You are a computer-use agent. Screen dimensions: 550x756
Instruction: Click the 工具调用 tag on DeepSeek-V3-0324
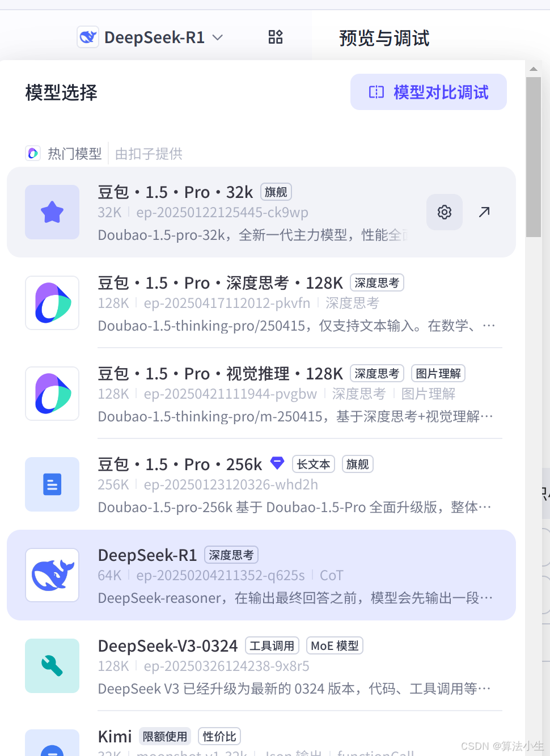point(272,646)
